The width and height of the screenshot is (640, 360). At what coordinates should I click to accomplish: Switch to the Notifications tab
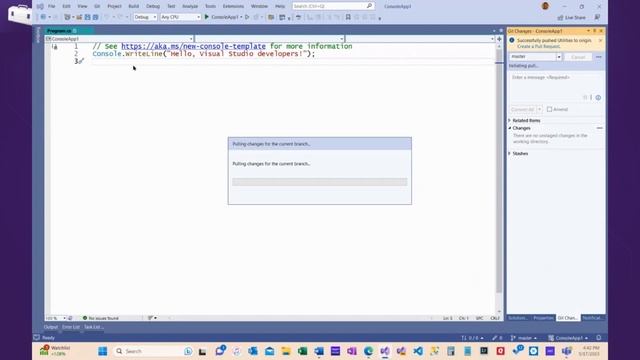tap(592, 318)
